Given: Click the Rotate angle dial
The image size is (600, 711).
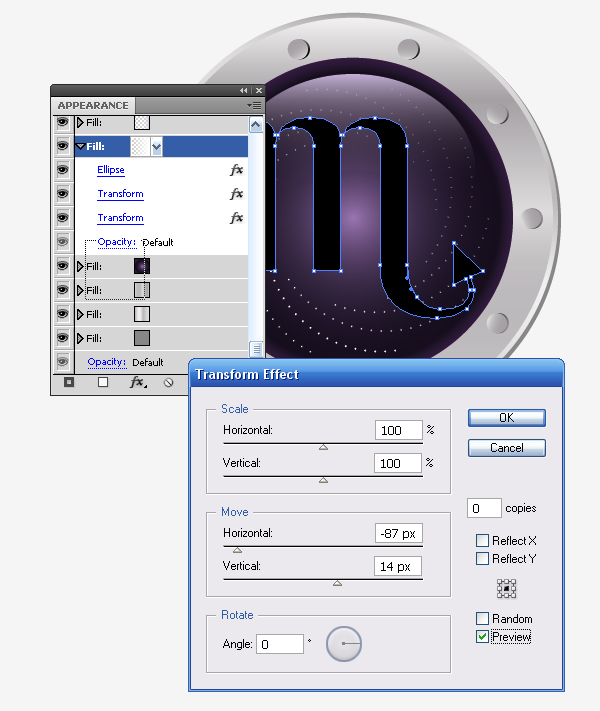Looking at the screenshot, I should coord(344,643).
